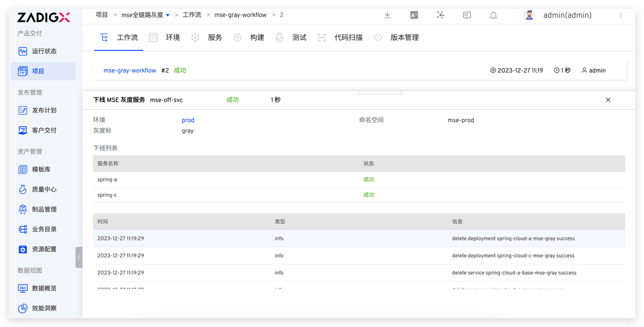This screenshot has height=327, width=644.
Task: Switch to the 环境 tab
Action: click(x=173, y=37)
